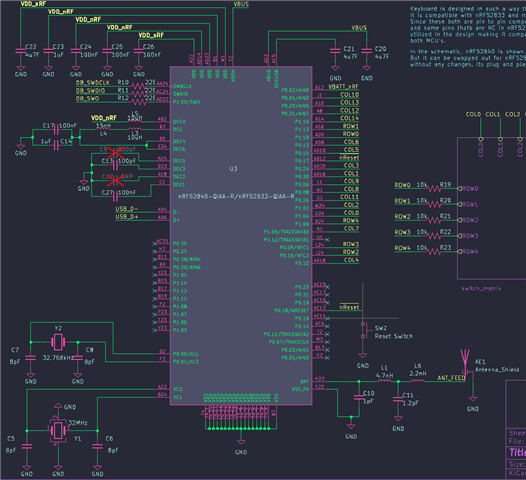Image resolution: width=526 pixels, height=480 pixels.
Task: Select the C6 8pF capacitor
Action: (97, 446)
